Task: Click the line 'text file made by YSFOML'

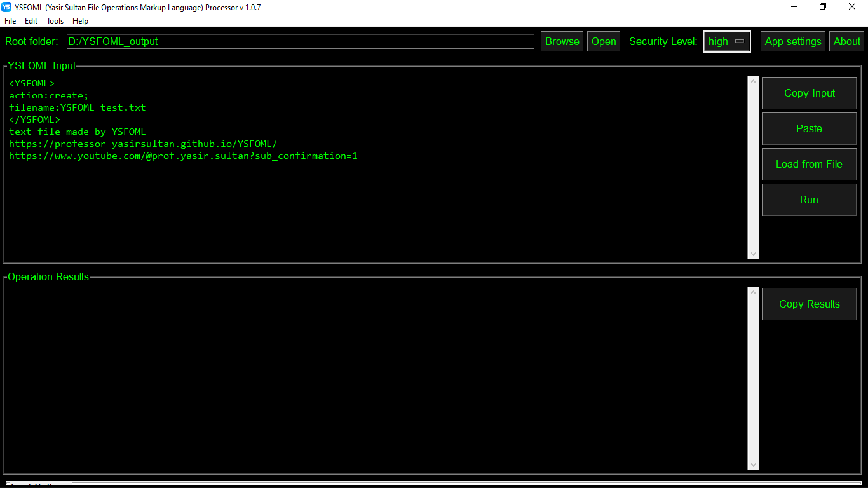Action: (x=78, y=132)
